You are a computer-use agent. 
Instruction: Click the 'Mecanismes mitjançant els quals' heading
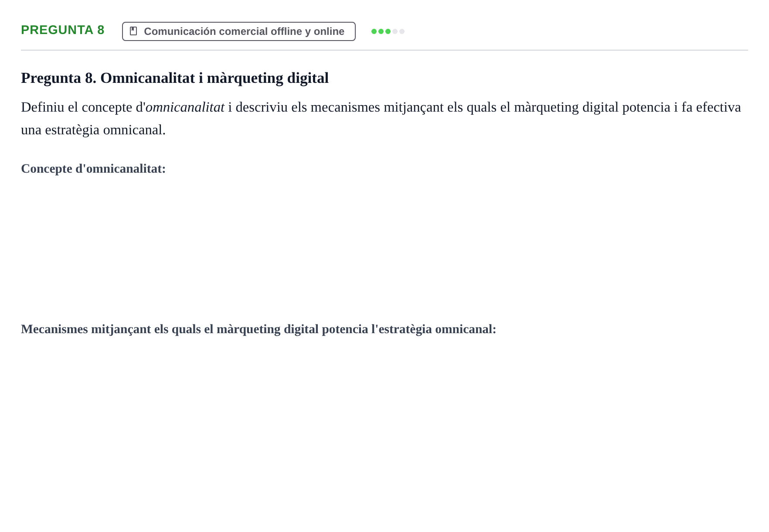(259, 329)
